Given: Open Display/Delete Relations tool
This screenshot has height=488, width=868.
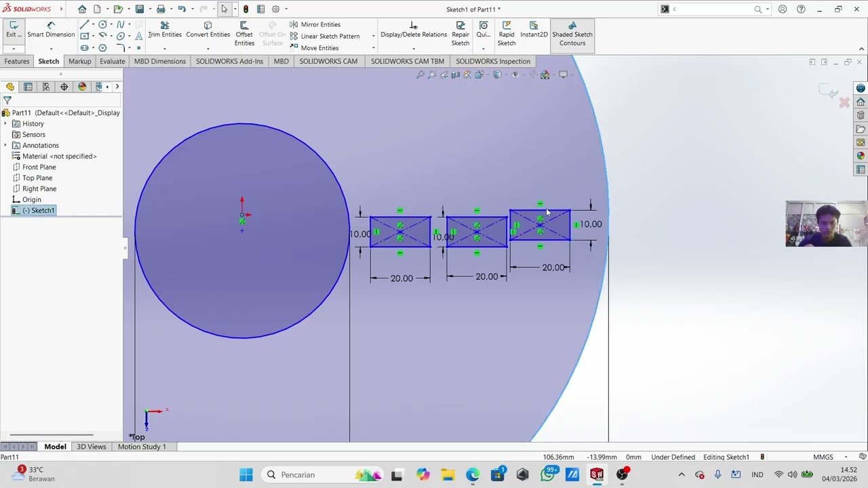Looking at the screenshot, I should click(414, 30).
